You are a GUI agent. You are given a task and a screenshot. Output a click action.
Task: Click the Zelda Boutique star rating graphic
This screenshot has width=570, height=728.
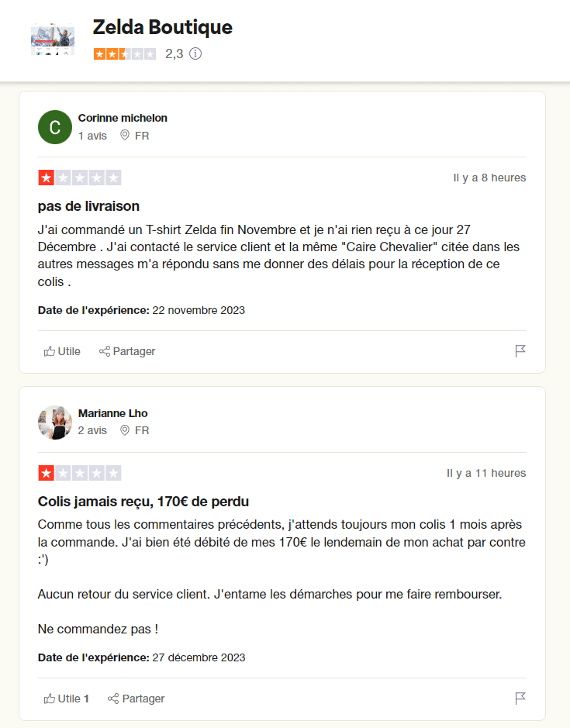pyautogui.click(x=125, y=53)
